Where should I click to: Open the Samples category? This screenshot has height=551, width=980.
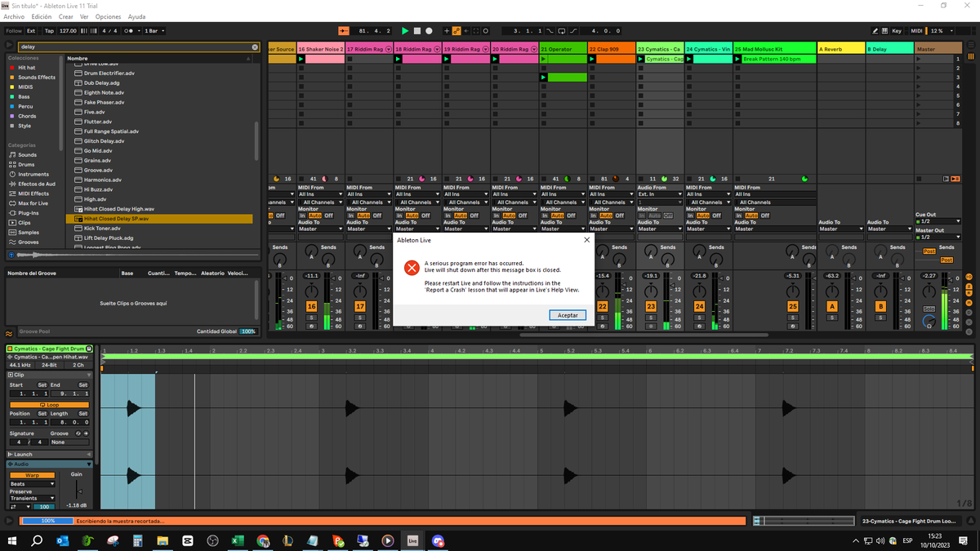[x=29, y=232]
